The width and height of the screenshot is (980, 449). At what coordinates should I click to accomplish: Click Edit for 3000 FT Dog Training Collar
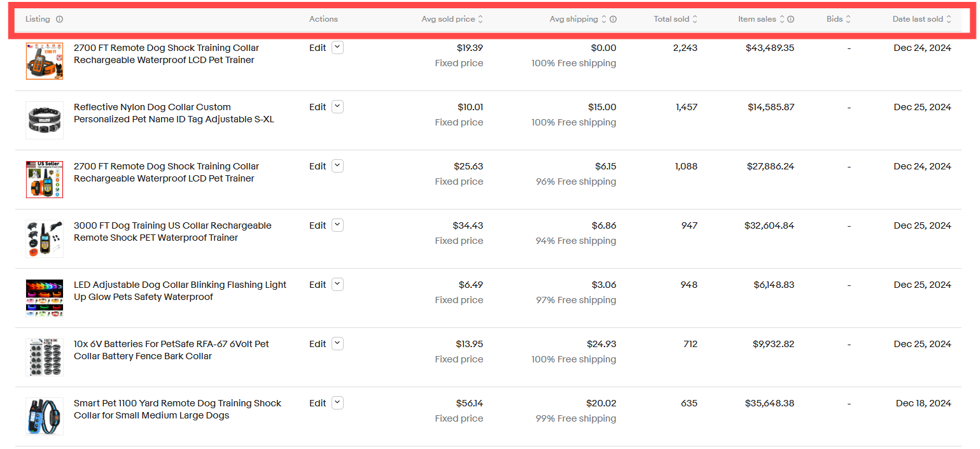tap(318, 225)
